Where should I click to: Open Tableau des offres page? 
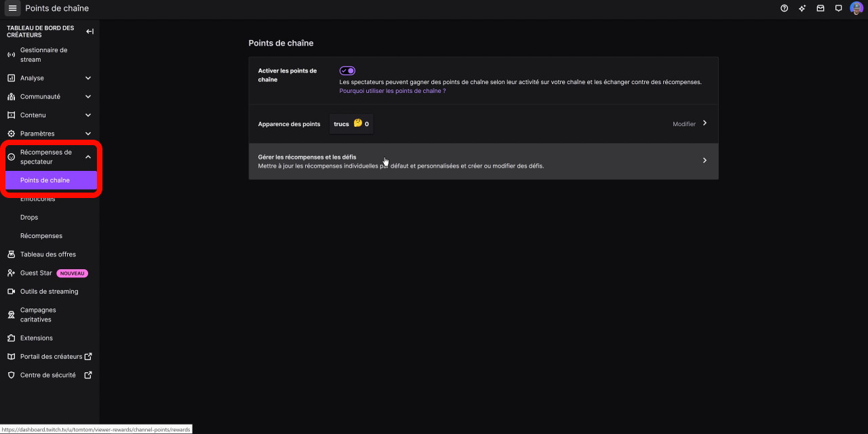point(47,254)
